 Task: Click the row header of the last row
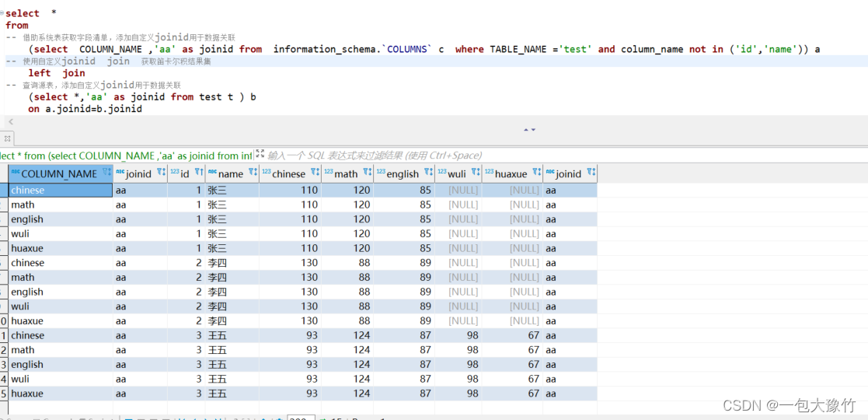pyautogui.click(x=4, y=394)
